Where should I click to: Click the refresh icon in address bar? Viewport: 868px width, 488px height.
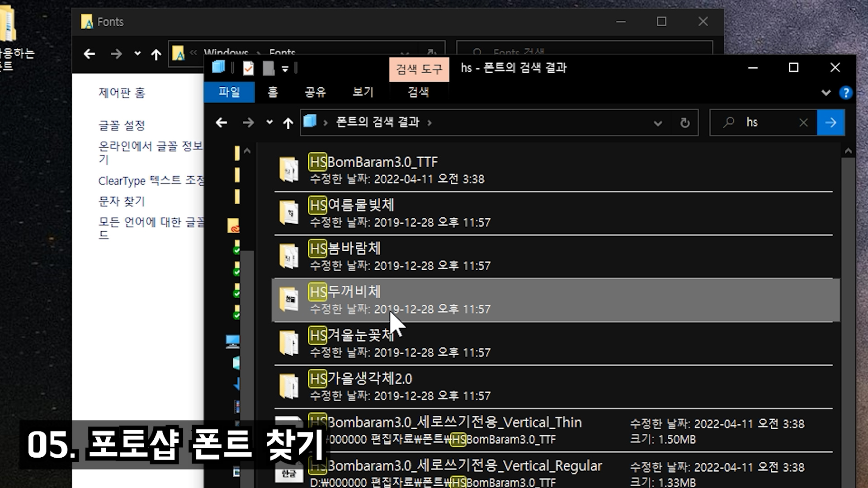[685, 123]
